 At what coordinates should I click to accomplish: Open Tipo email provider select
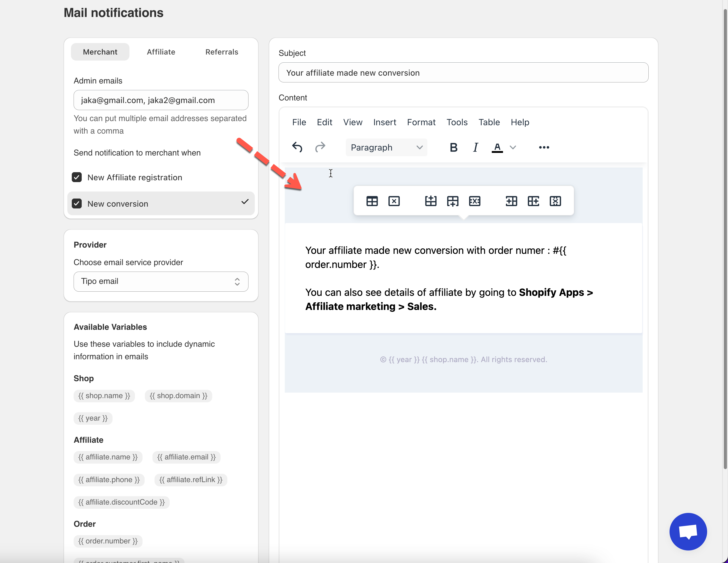[x=161, y=281]
